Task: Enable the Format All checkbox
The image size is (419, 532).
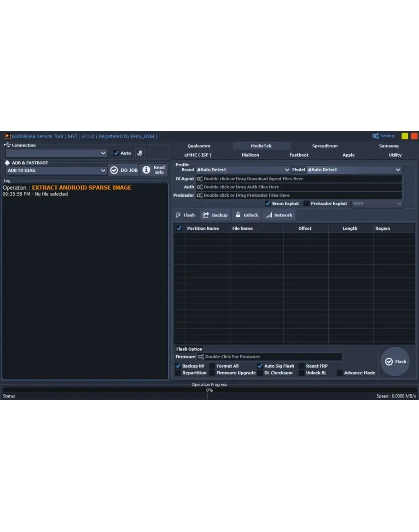Action: coord(212,366)
